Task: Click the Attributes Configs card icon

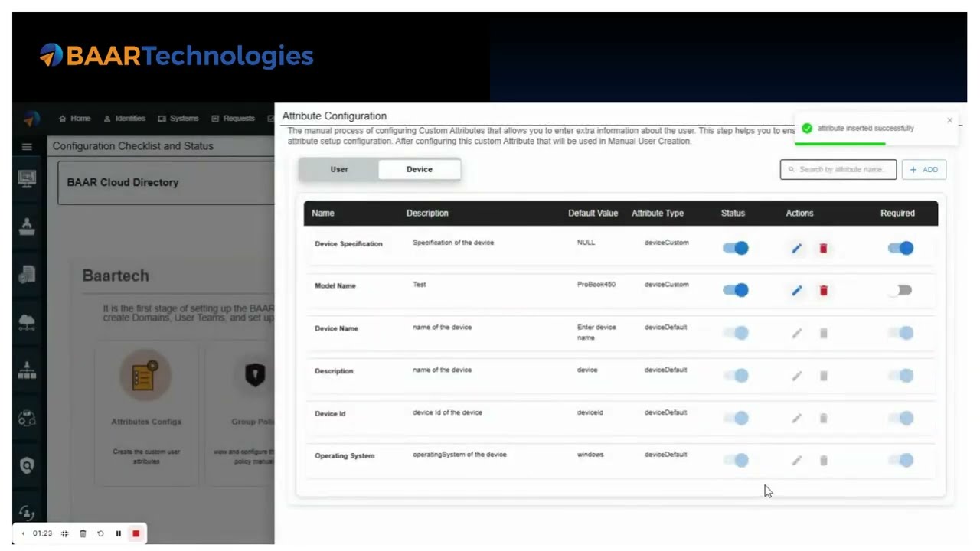Action: click(x=145, y=376)
